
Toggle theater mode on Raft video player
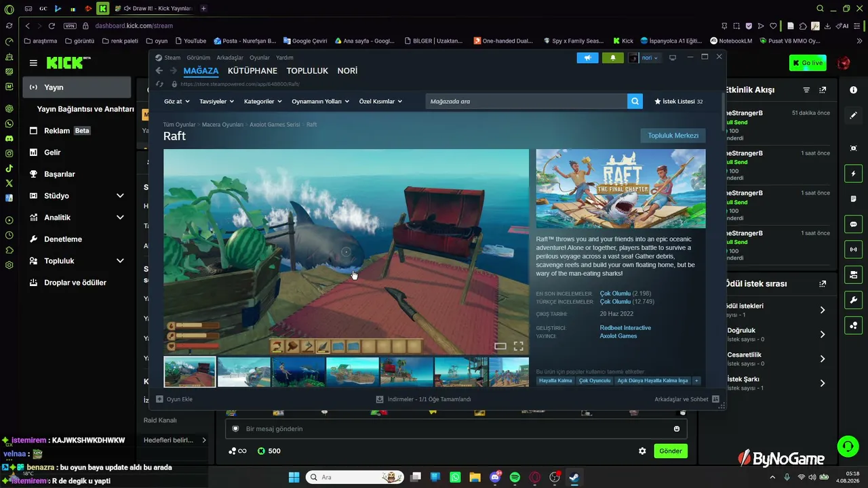[x=500, y=346]
